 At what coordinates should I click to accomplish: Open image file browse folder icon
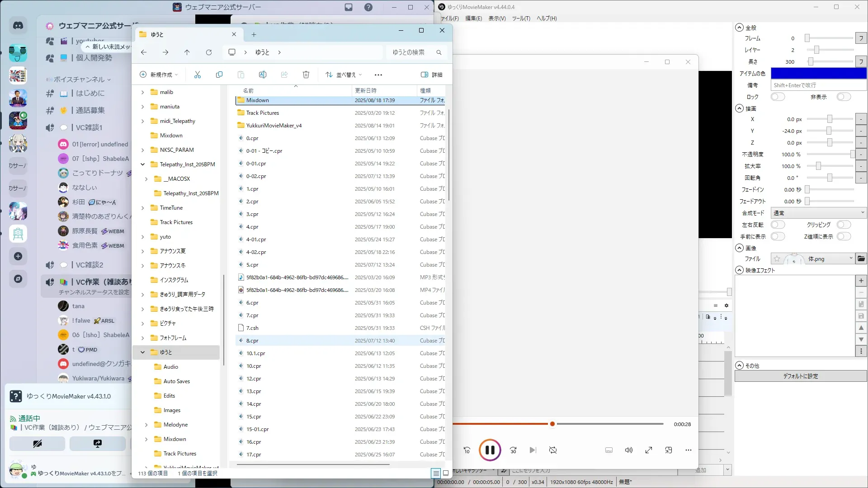[x=861, y=258]
